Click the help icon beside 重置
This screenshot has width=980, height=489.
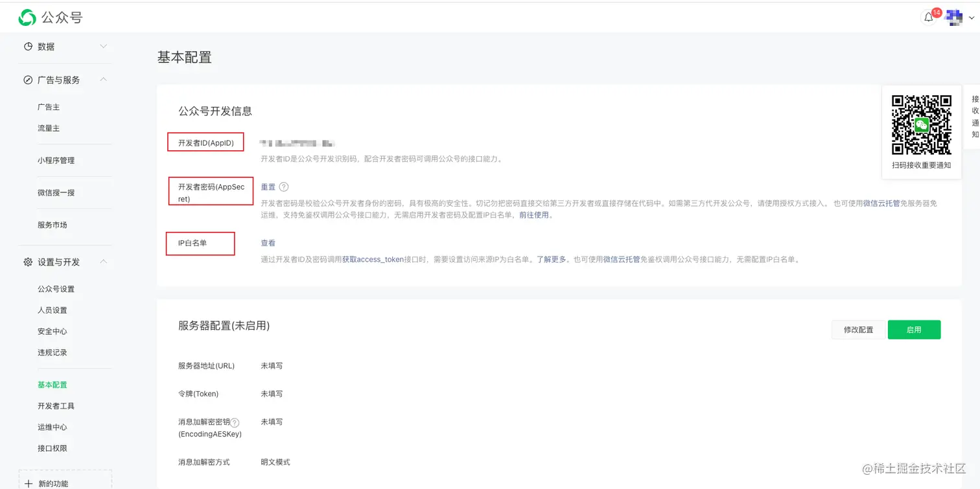click(284, 187)
